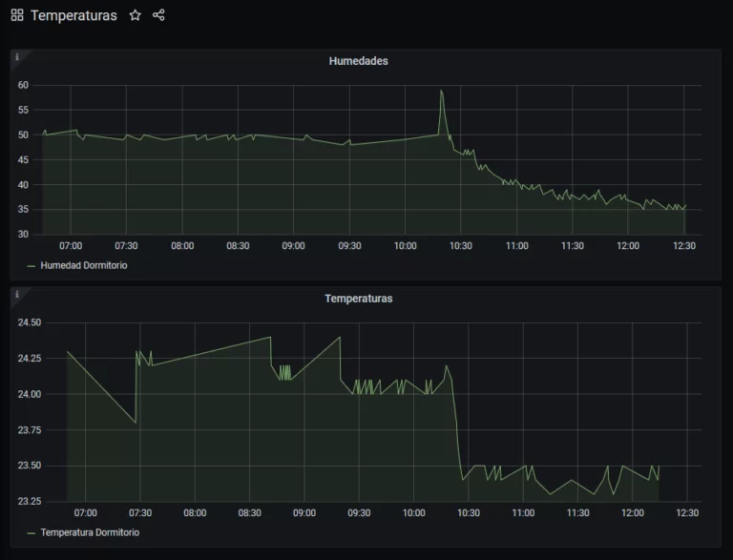Click the dashboard grid icon beside the title
The width and height of the screenshot is (733, 560).
pyautogui.click(x=17, y=15)
